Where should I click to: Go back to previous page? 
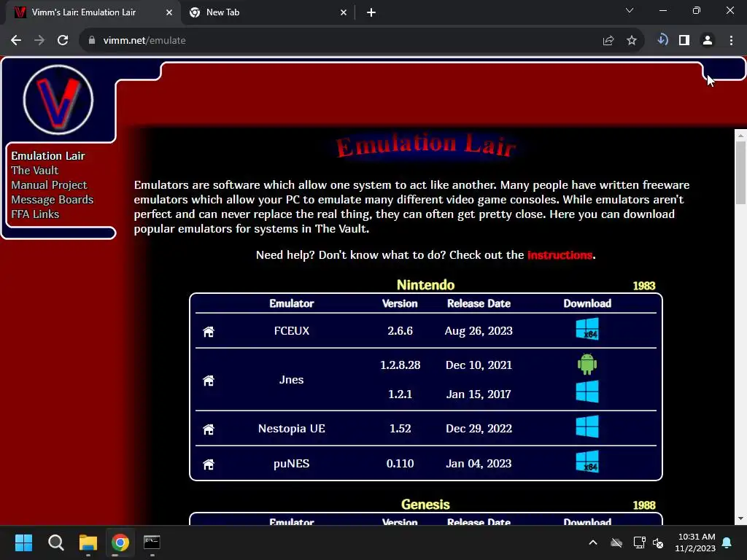pyautogui.click(x=16, y=41)
